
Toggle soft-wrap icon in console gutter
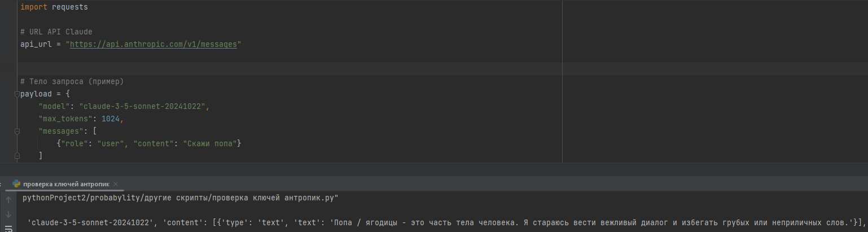point(8,228)
